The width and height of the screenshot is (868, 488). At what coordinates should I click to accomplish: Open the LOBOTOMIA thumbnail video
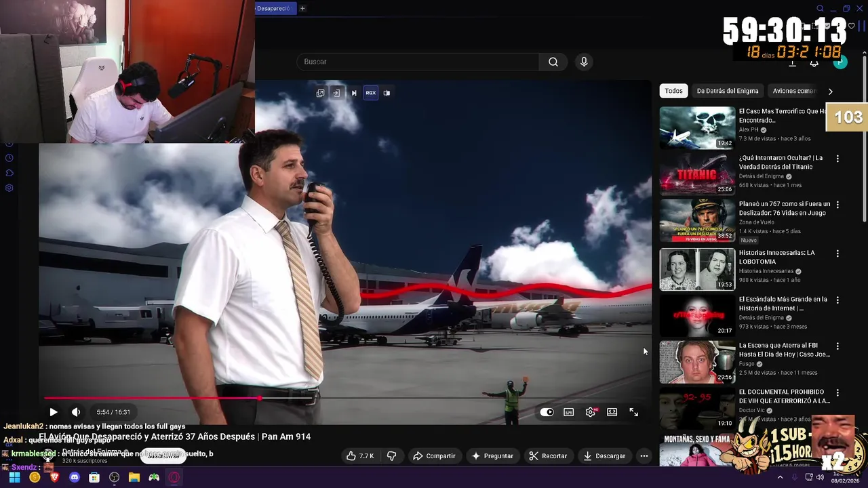[697, 269]
